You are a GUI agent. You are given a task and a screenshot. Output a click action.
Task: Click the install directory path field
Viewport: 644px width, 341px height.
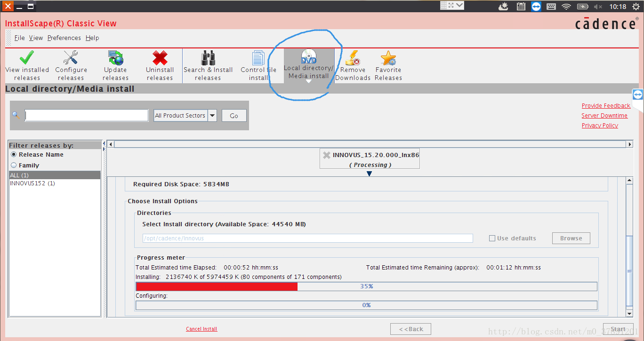click(307, 238)
